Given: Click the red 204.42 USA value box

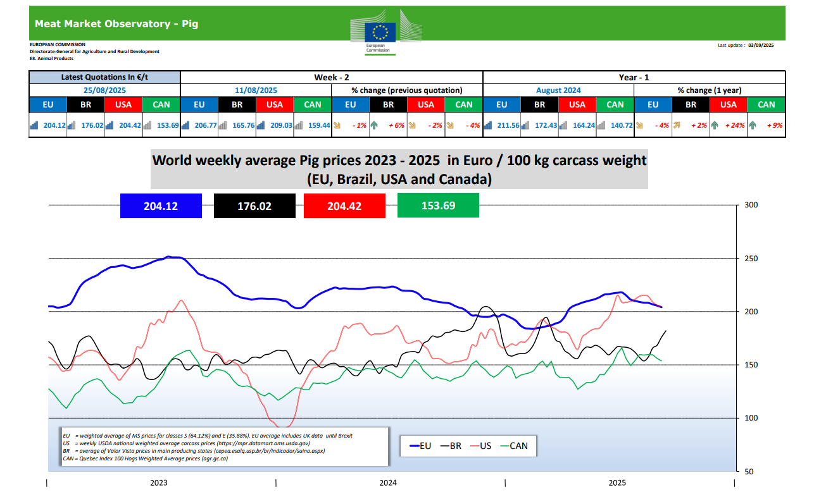Looking at the screenshot, I should (x=345, y=206).
